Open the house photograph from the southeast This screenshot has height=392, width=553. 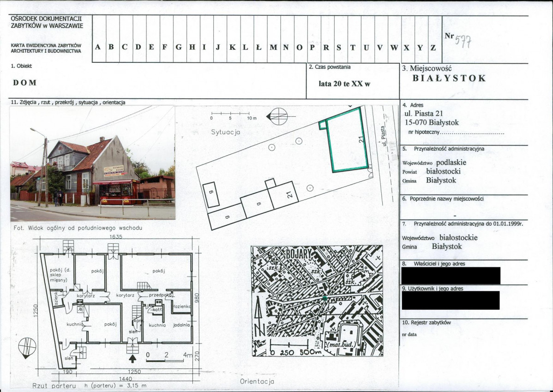click(x=92, y=163)
